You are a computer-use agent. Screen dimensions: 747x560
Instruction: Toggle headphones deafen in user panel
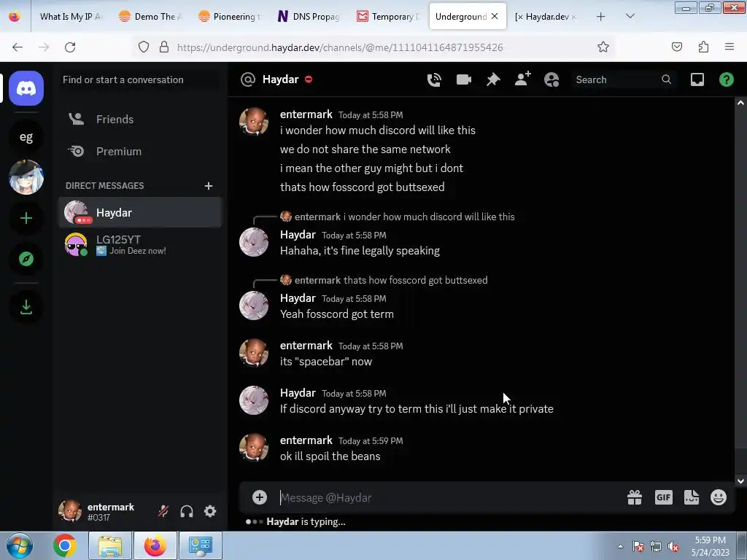click(187, 511)
